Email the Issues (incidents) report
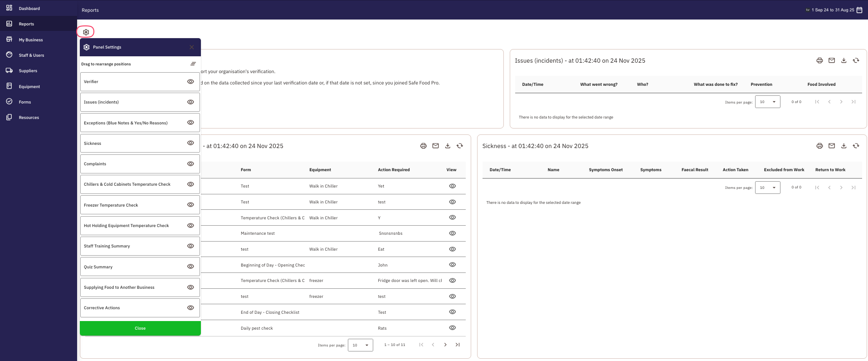Image resolution: width=868 pixels, height=361 pixels. click(832, 60)
